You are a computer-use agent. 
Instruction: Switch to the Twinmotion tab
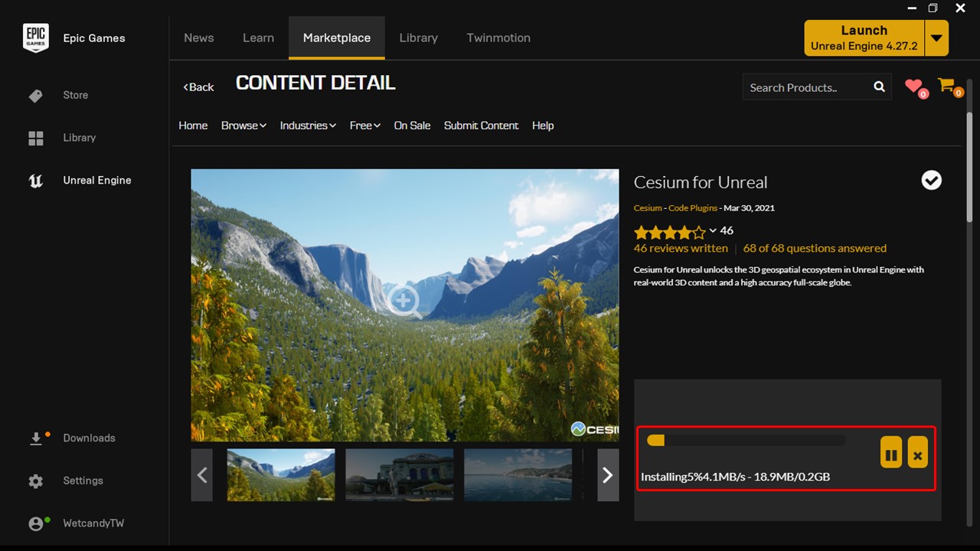pos(498,37)
